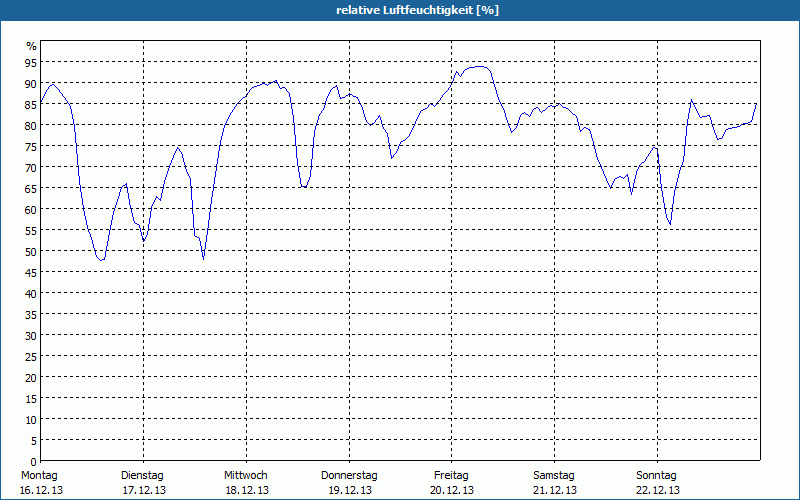Screen dimensions: 800x500
Task: Click the 20.12.13 date label
Action: pos(451,490)
